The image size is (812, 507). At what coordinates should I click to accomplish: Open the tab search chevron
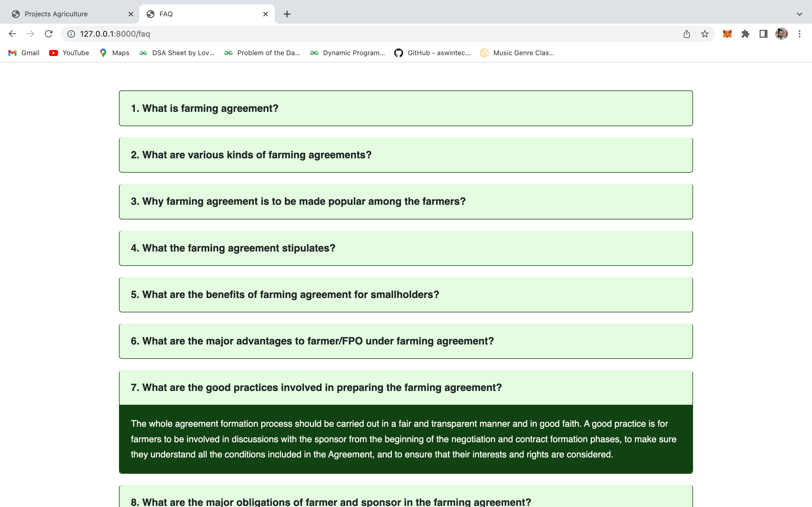coord(799,14)
